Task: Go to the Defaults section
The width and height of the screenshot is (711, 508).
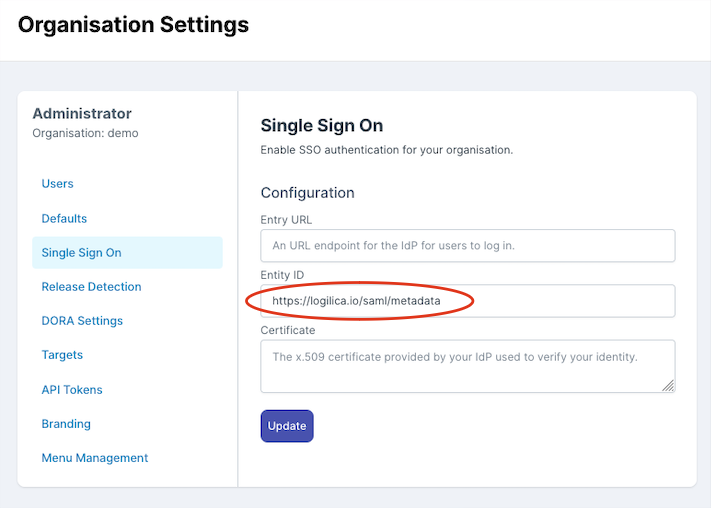Action: coord(64,218)
